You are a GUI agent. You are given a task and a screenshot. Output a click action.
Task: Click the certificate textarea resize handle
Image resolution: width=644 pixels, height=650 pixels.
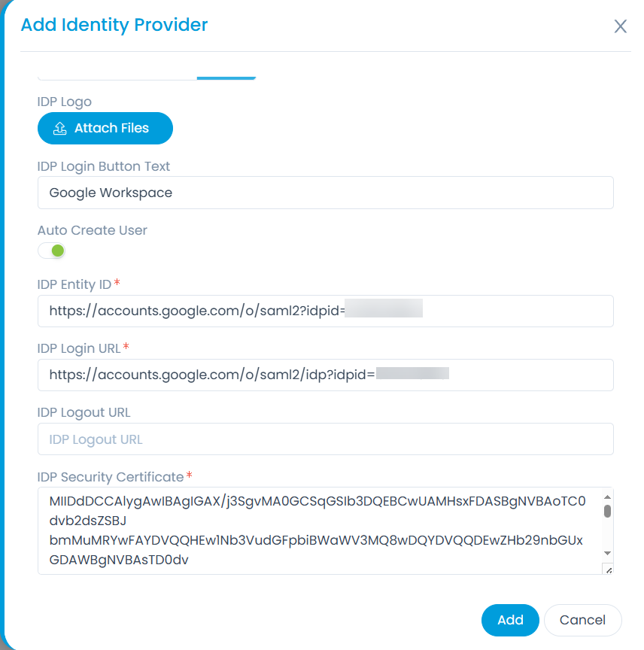click(608, 570)
